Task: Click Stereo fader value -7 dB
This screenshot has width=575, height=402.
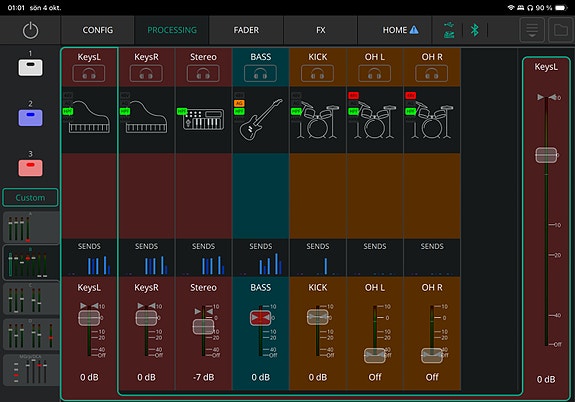Action: [x=204, y=377]
